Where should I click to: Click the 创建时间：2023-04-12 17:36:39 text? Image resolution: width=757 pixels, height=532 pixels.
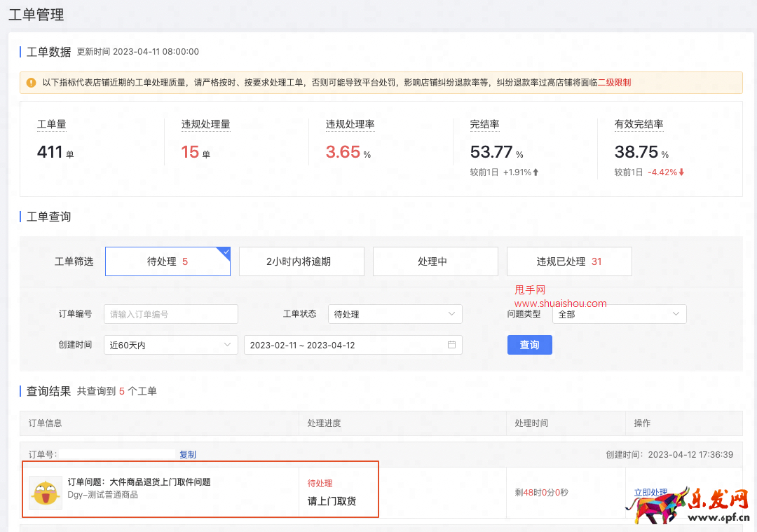tap(669, 454)
